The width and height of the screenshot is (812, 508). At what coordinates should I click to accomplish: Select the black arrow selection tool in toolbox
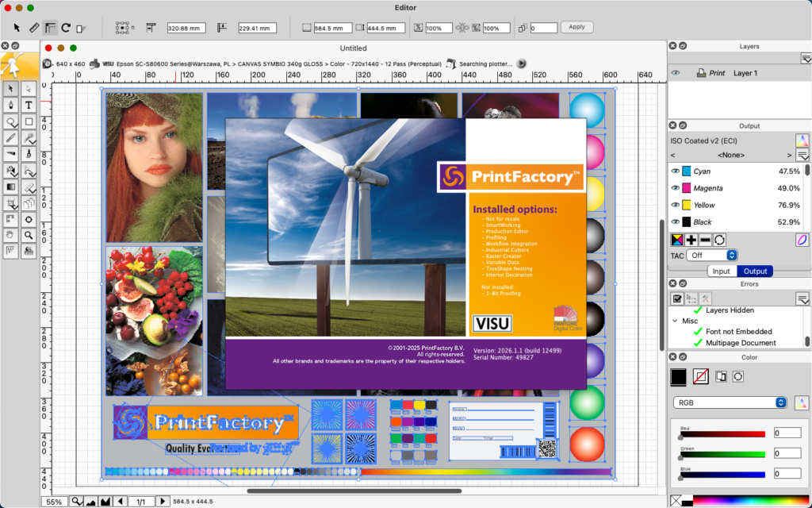tap(11, 89)
